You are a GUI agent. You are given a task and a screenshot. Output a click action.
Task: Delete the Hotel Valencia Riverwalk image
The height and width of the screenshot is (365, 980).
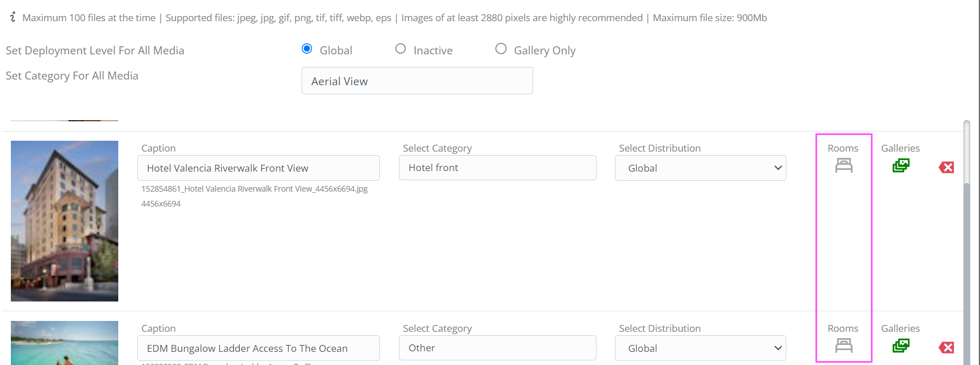tap(946, 167)
